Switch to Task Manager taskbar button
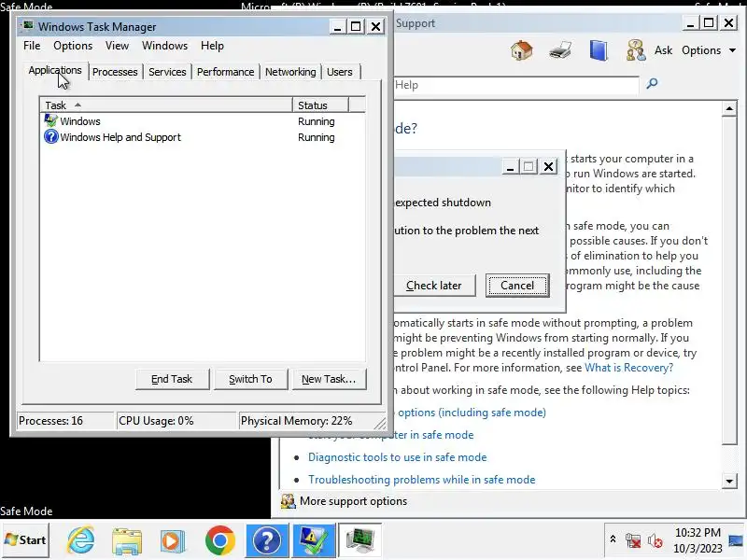The image size is (747, 560). click(359, 540)
